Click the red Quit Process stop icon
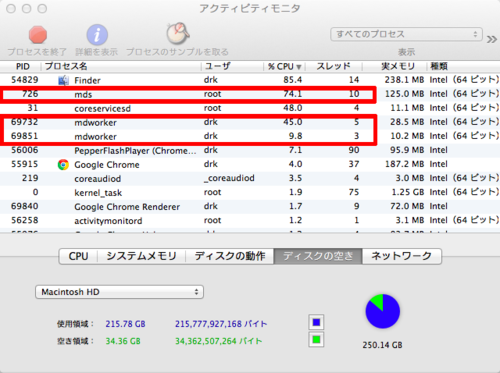 (x=38, y=35)
